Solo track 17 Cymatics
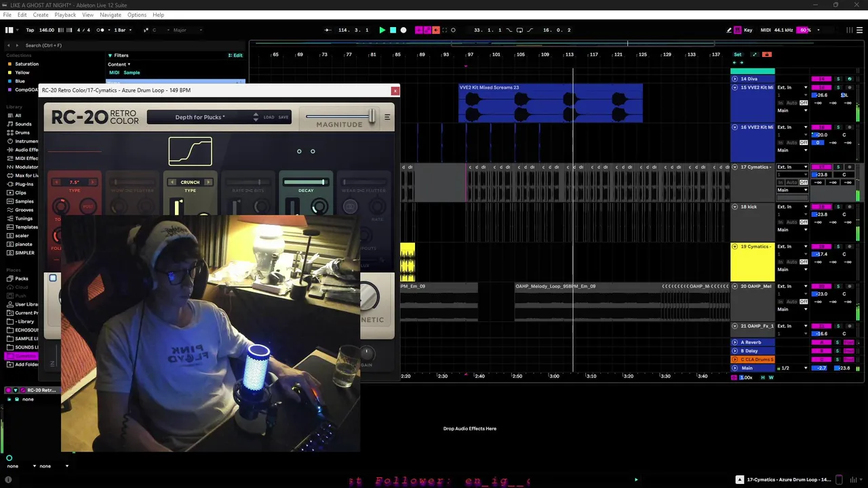This screenshot has width=868, height=488. click(838, 167)
